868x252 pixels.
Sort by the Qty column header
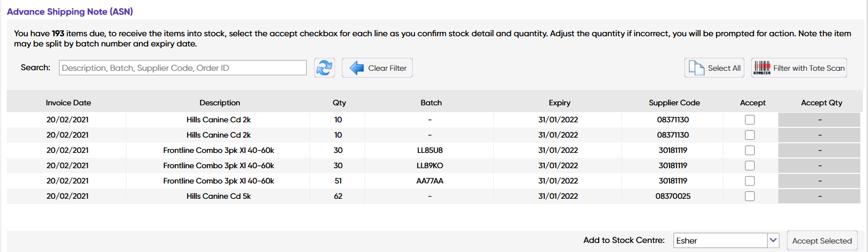pos(339,103)
